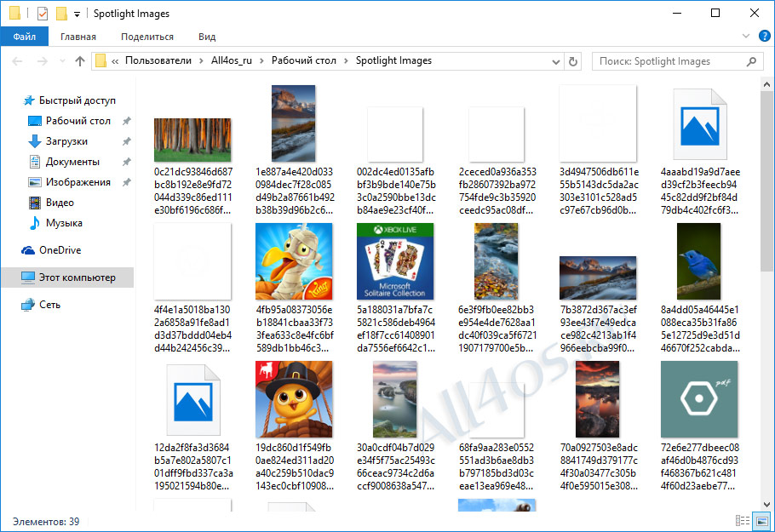
Task: Click the pin icon next to Загрузки
Action: [x=127, y=142]
